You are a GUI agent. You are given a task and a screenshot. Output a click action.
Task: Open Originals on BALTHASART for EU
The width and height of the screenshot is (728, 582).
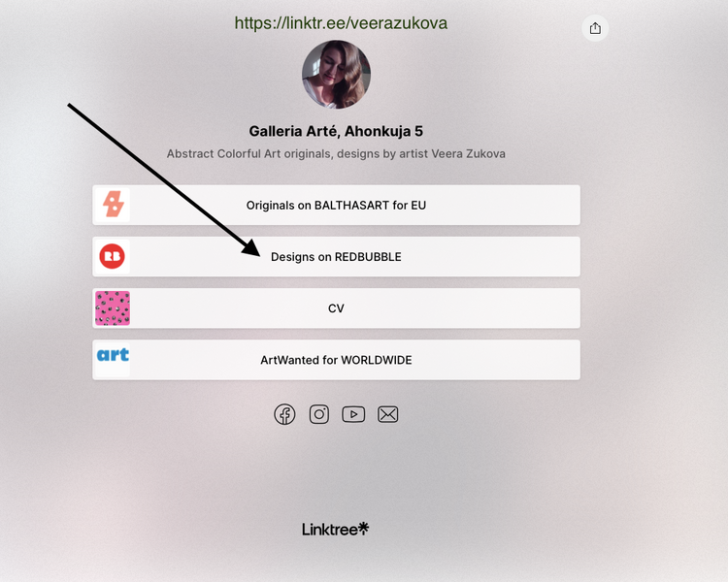(x=336, y=205)
